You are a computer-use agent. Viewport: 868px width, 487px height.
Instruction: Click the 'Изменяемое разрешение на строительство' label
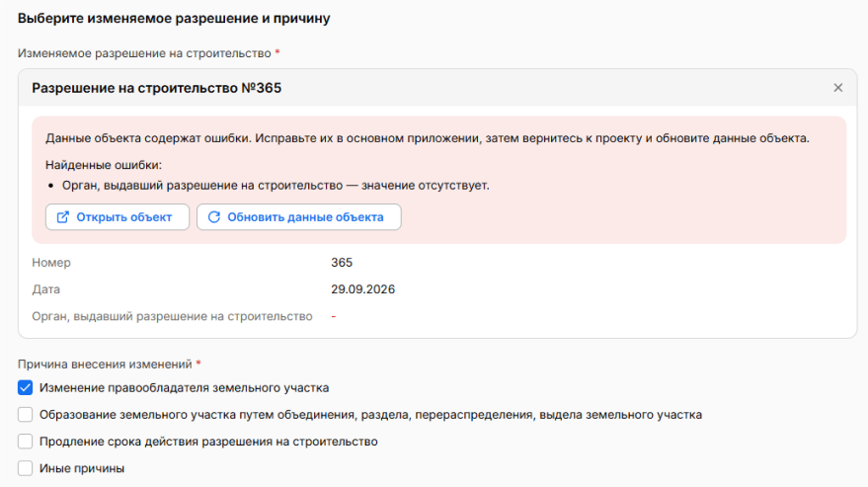pyautogui.click(x=144, y=53)
